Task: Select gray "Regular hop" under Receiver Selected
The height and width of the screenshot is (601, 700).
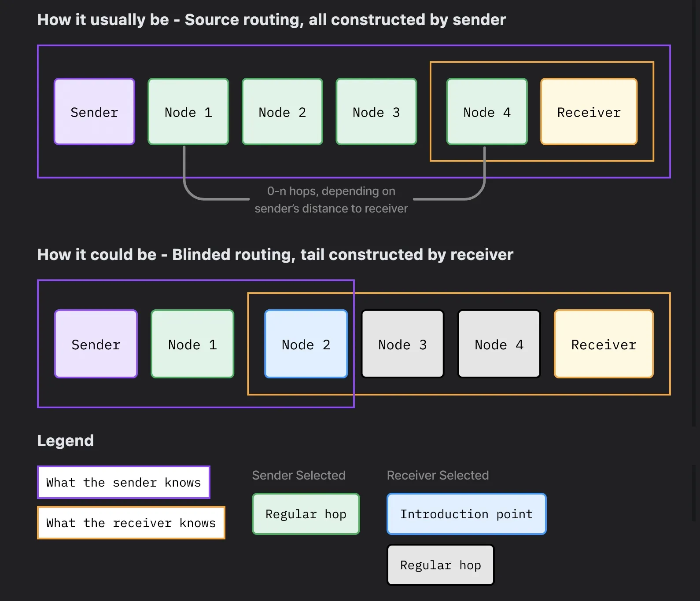Action: [x=440, y=565]
